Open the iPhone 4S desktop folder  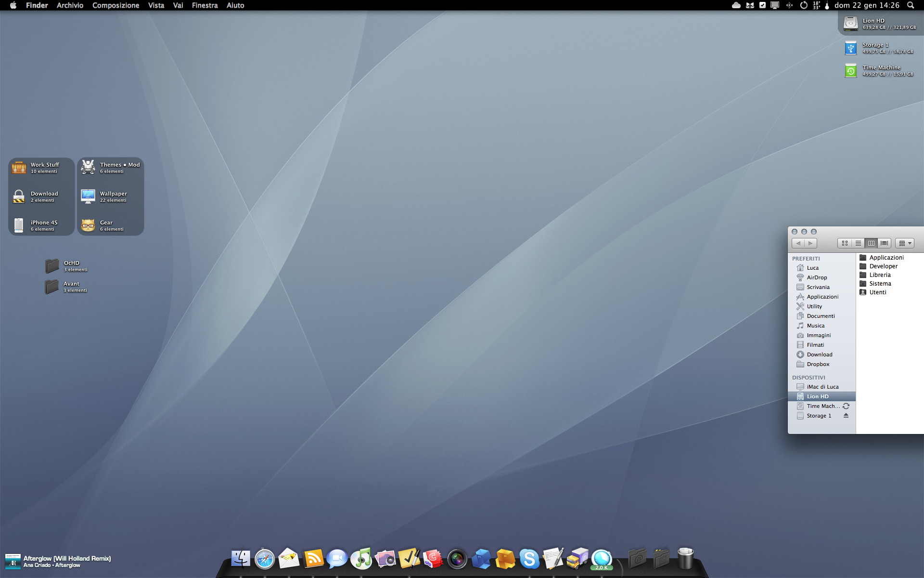(x=35, y=225)
